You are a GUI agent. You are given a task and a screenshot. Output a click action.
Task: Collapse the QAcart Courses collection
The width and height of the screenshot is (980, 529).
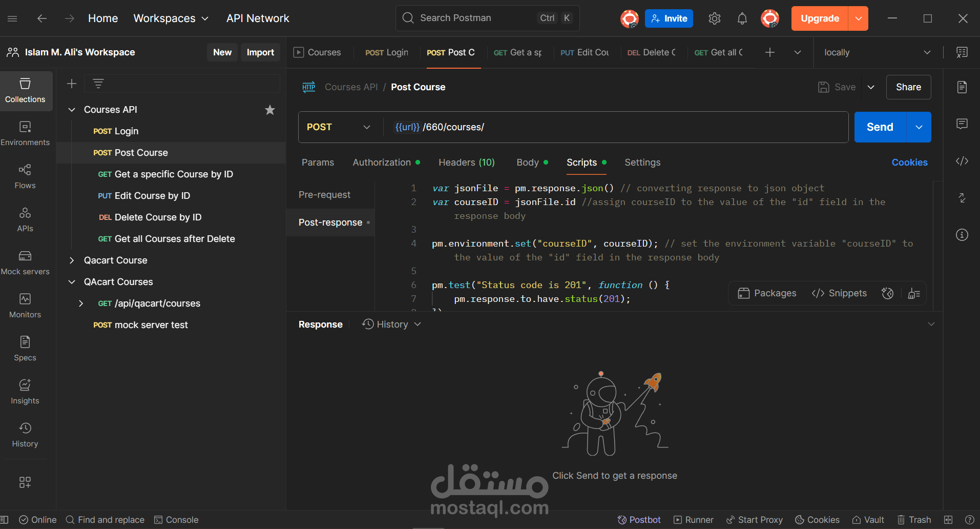72,282
